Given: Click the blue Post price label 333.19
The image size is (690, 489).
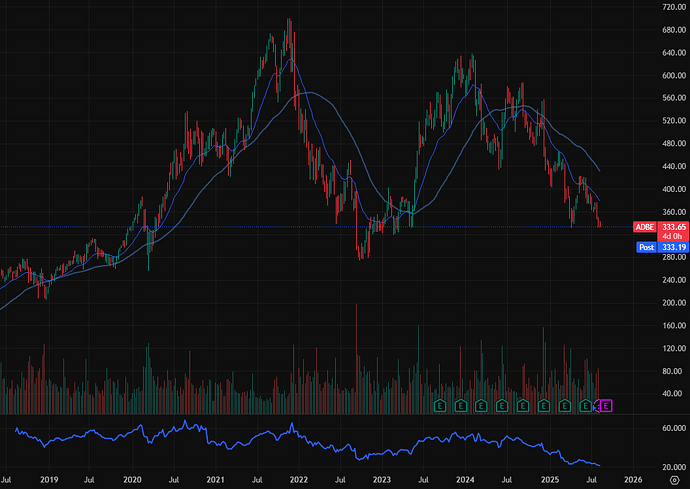Looking at the screenshot, I should (661, 247).
